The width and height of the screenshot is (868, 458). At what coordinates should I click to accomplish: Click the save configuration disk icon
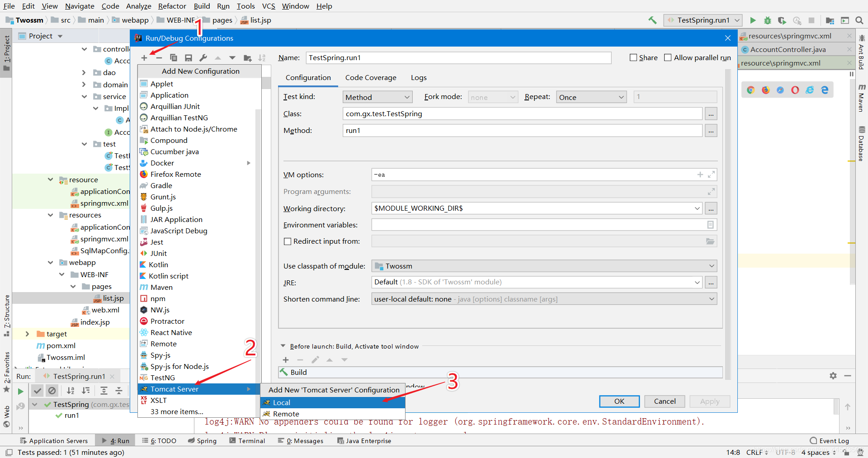(189, 58)
